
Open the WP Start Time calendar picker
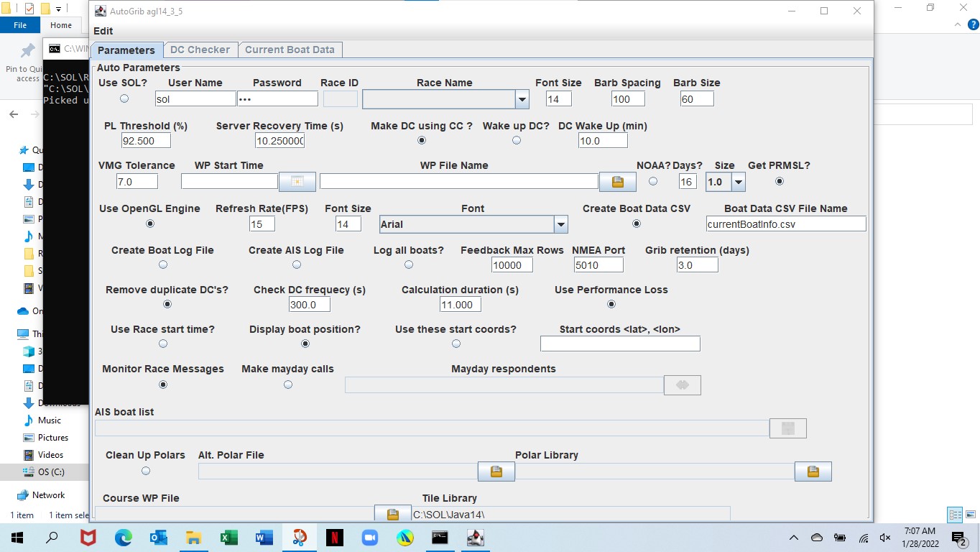click(x=297, y=182)
